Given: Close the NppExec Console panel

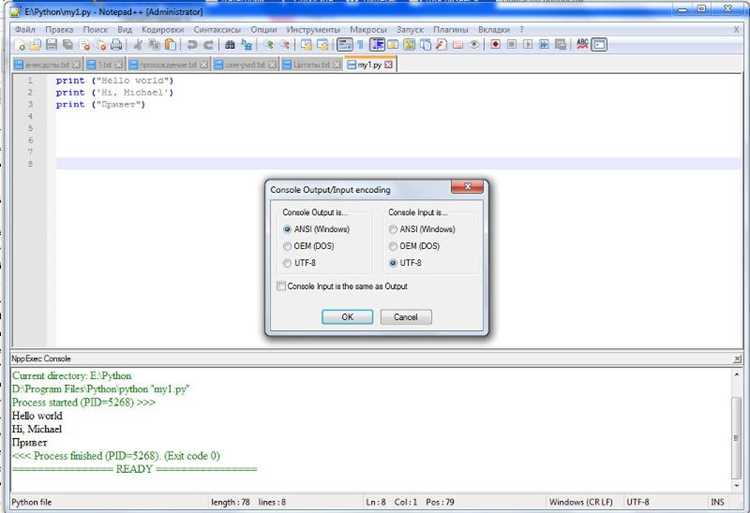Looking at the screenshot, I should click(737, 359).
